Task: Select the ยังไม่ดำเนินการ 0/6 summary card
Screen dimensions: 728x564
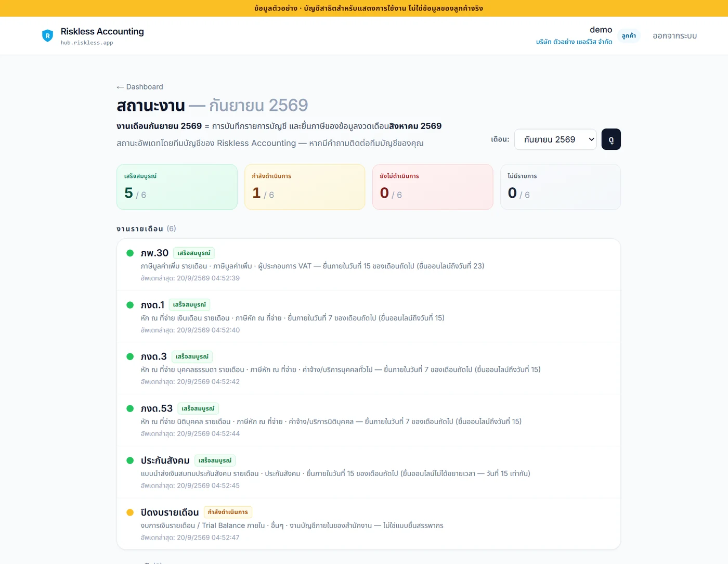Action: [433, 187]
